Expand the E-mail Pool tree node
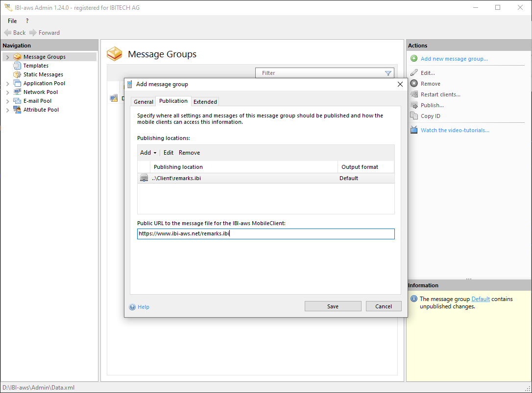The image size is (532, 393). point(7,101)
